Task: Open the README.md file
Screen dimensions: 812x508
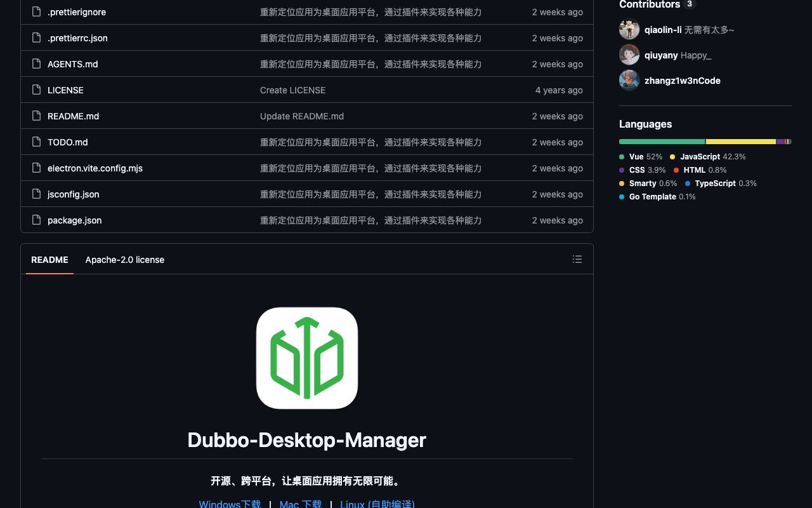Action: (73, 116)
